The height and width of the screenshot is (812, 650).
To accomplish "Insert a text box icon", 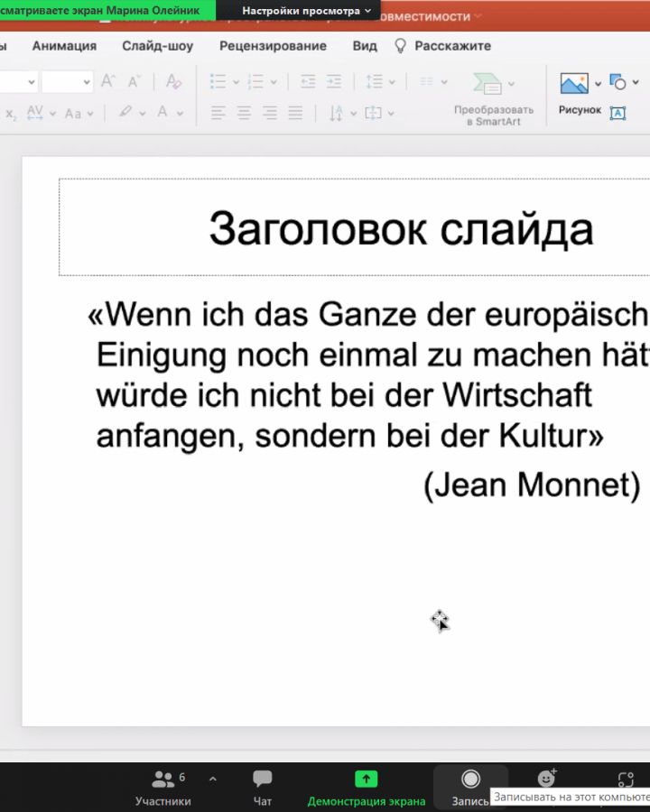I will point(617,113).
